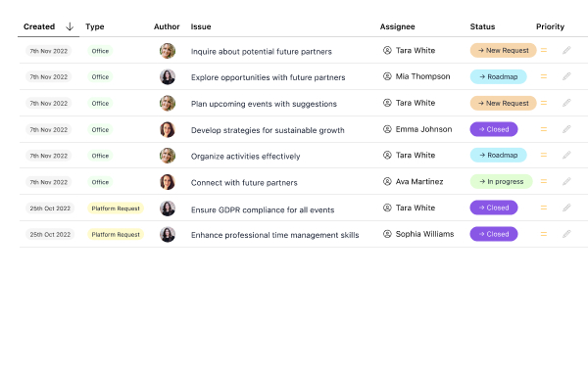Click the Type column header
Image resolution: width=588 pixels, height=370 pixels.
(x=94, y=26)
